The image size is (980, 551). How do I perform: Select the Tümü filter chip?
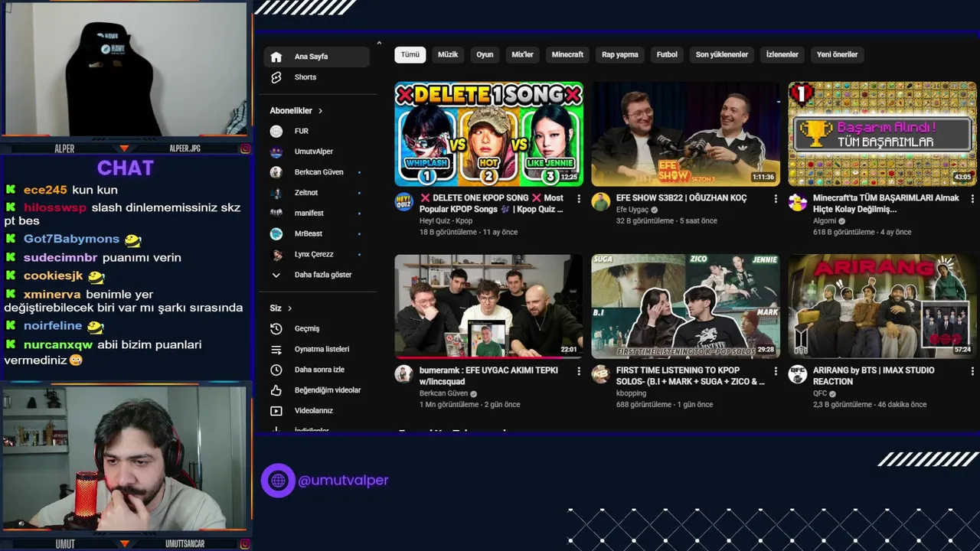pyautogui.click(x=410, y=54)
